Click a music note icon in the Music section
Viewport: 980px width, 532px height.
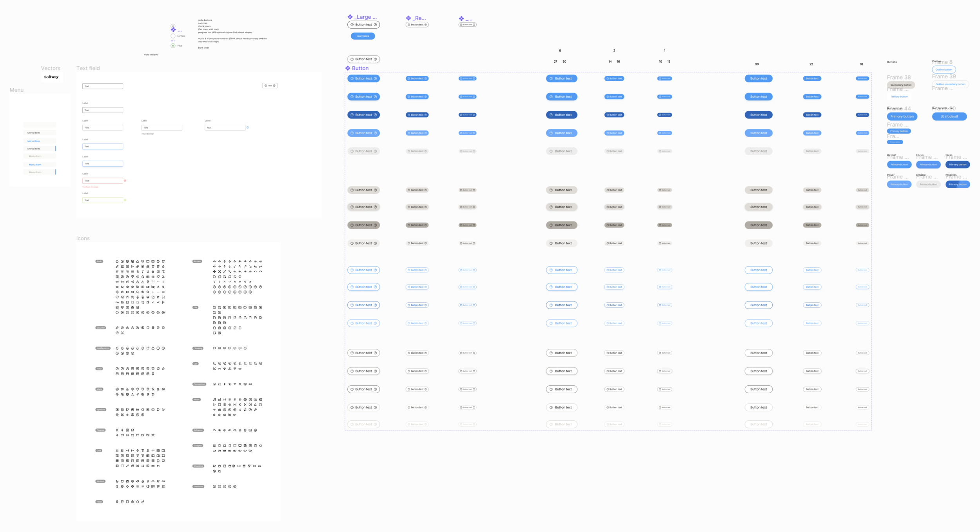tap(214, 399)
